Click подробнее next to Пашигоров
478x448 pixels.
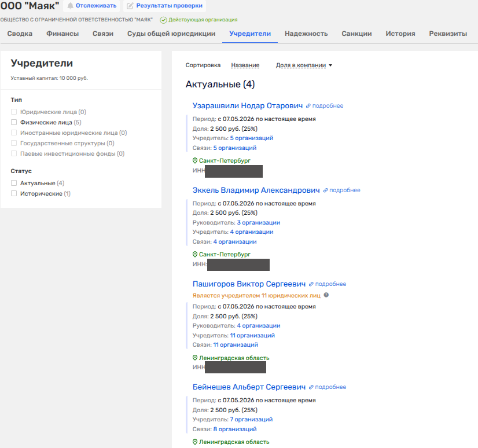(330, 284)
